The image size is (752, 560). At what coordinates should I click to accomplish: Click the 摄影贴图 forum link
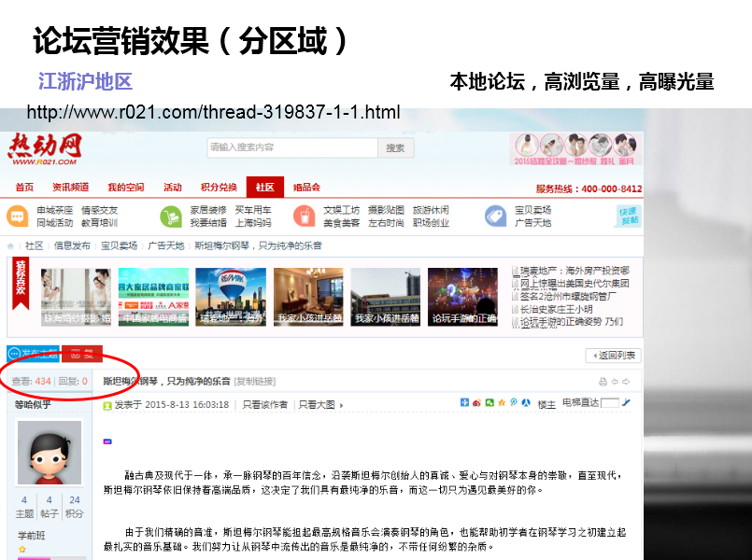click(x=386, y=210)
